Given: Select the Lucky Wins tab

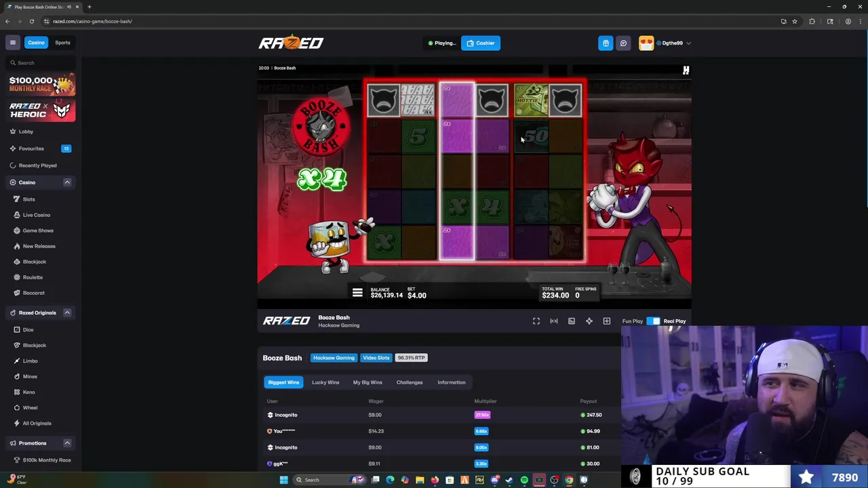Looking at the screenshot, I should pyautogui.click(x=325, y=382).
